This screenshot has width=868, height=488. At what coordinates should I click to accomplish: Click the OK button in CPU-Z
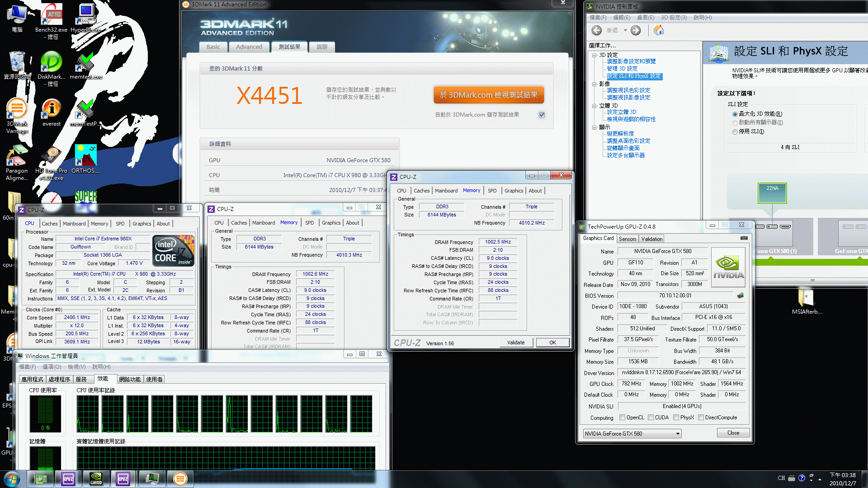click(x=552, y=343)
